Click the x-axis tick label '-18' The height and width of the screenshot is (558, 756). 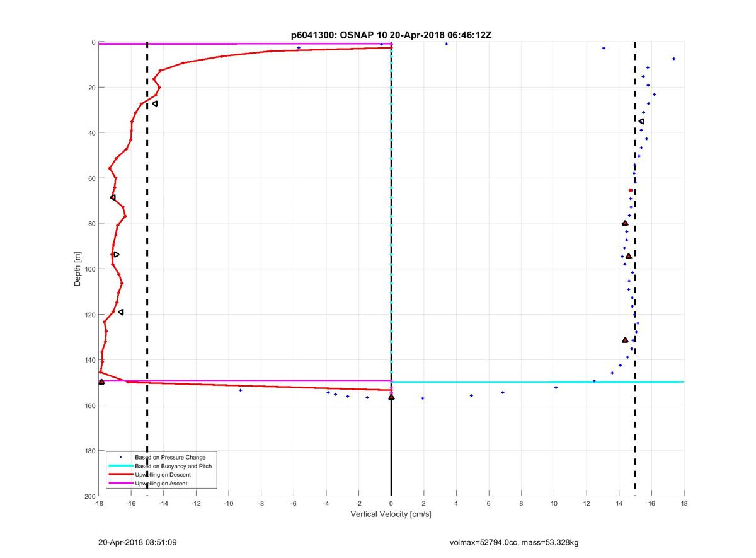(98, 504)
